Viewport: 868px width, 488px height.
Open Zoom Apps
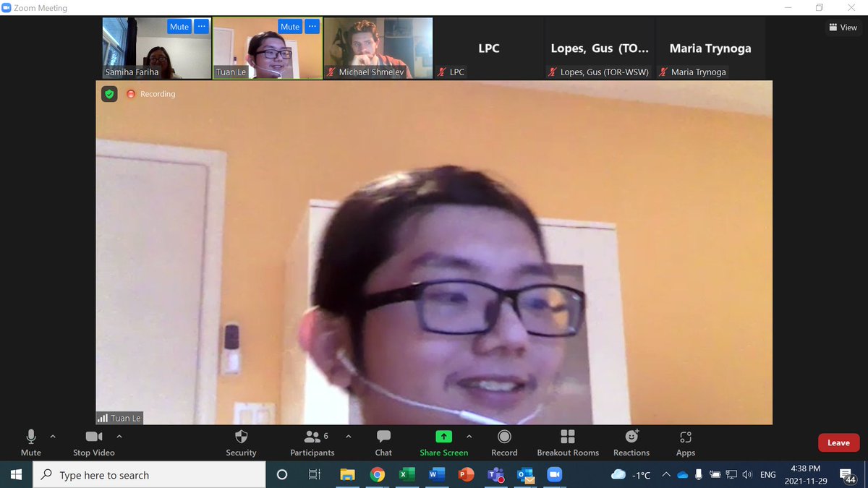tap(686, 442)
